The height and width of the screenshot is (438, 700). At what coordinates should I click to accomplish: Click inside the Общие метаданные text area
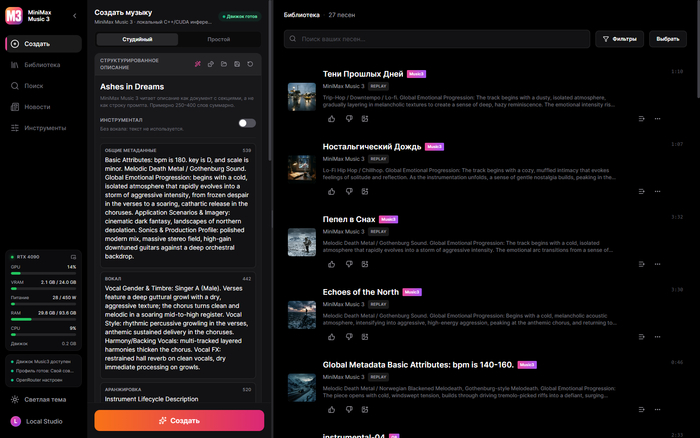(x=178, y=208)
